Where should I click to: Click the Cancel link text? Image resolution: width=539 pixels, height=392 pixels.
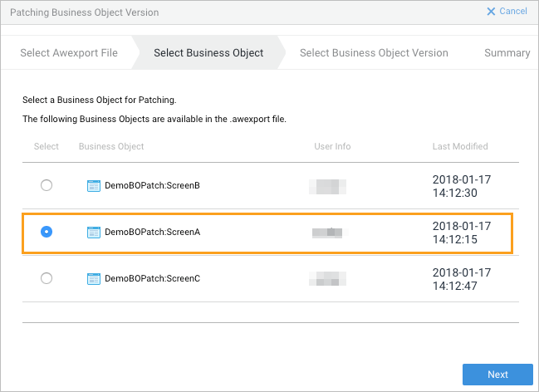tap(512, 12)
